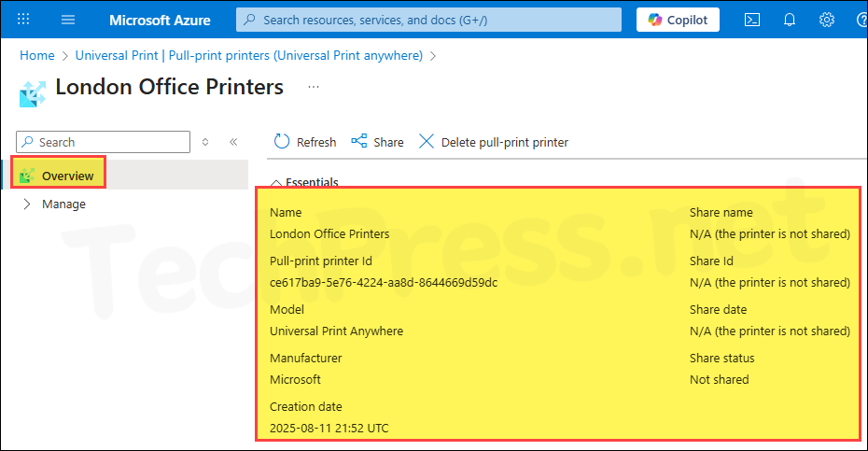Image resolution: width=868 pixels, height=451 pixels.
Task: Click the Microsoft Azure home title
Action: click(160, 20)
